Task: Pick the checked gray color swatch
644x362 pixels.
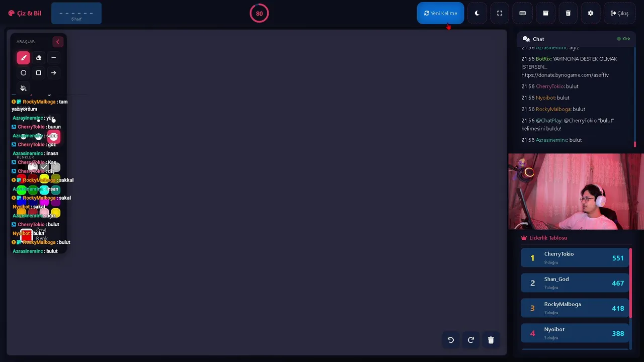Action: tap(44, 167)
